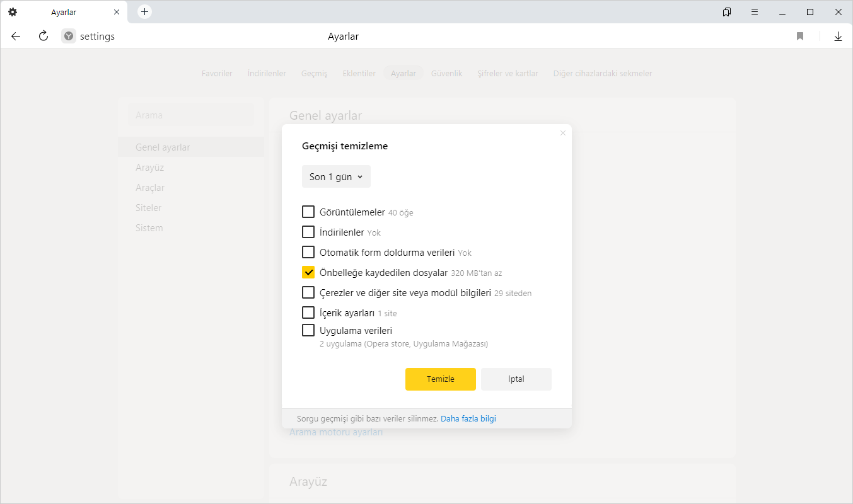This screenshot has height=504, width=853.
Task: Open the browser hamburger menu icon
Action: pos(755,12)
